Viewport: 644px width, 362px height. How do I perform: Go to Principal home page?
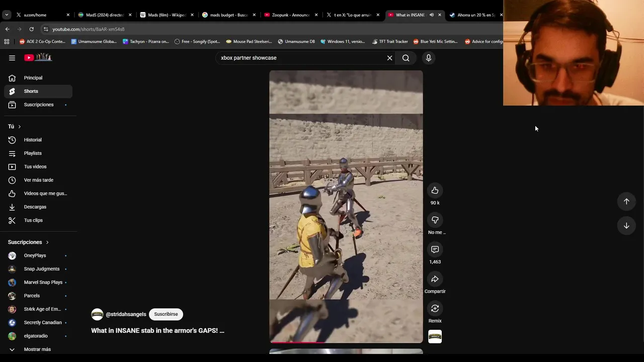coord(38,78)
